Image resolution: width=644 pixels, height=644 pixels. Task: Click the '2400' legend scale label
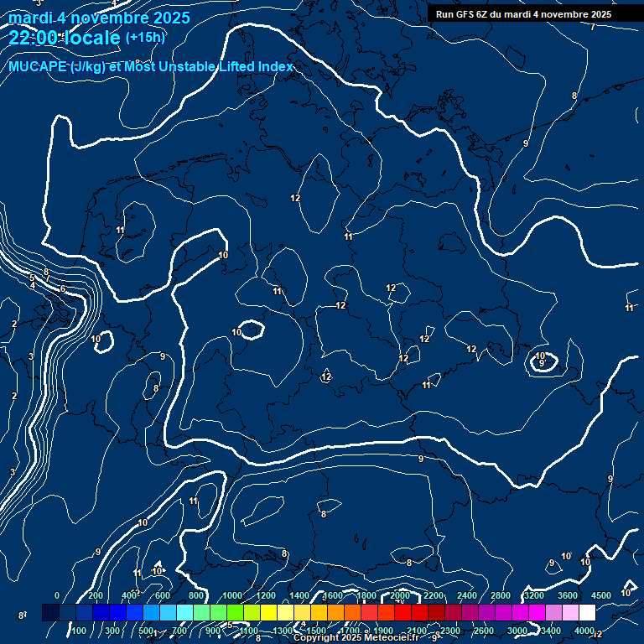coord(467,595)
